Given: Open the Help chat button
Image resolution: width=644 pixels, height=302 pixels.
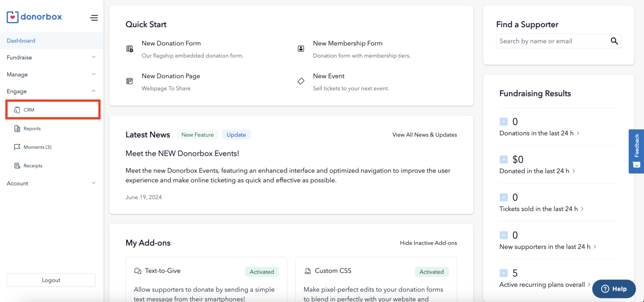Looking at the screenshot, I should [x=614, y=289].
